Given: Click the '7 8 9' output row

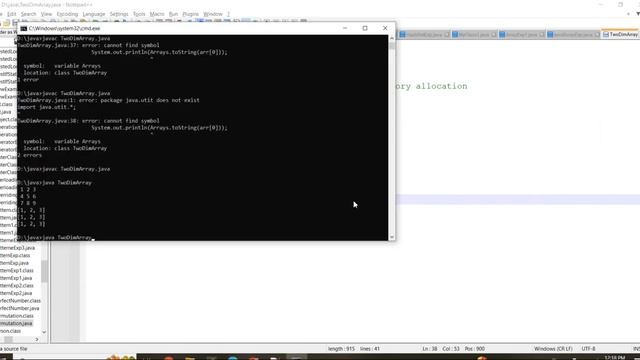Looking at the screenshot, I should (x=28, y=203).
